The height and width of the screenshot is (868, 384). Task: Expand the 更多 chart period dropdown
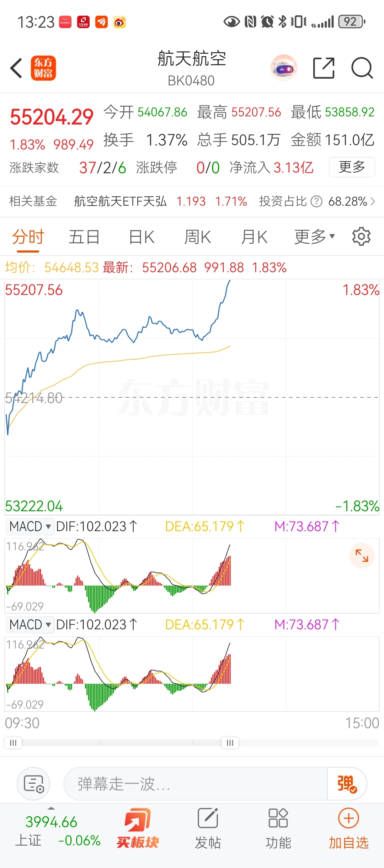point(315,237)
